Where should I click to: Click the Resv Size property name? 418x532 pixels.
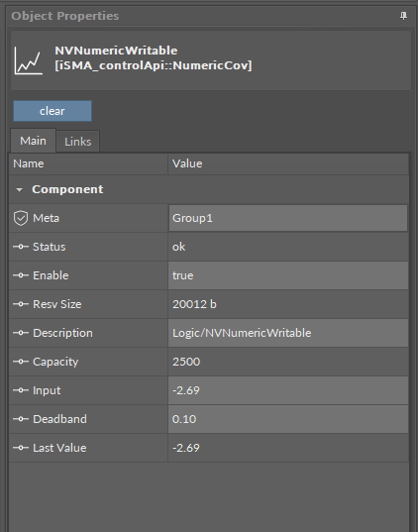pos(57,304)
